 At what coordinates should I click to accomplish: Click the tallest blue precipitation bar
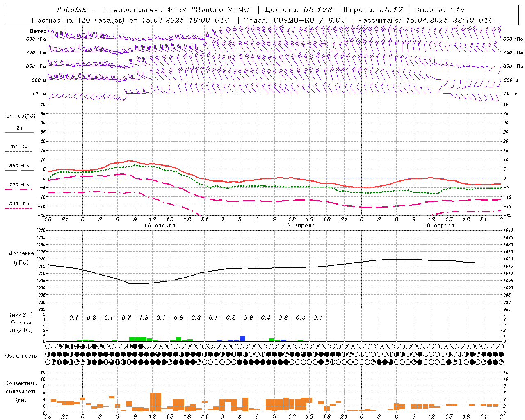(243, 338)
